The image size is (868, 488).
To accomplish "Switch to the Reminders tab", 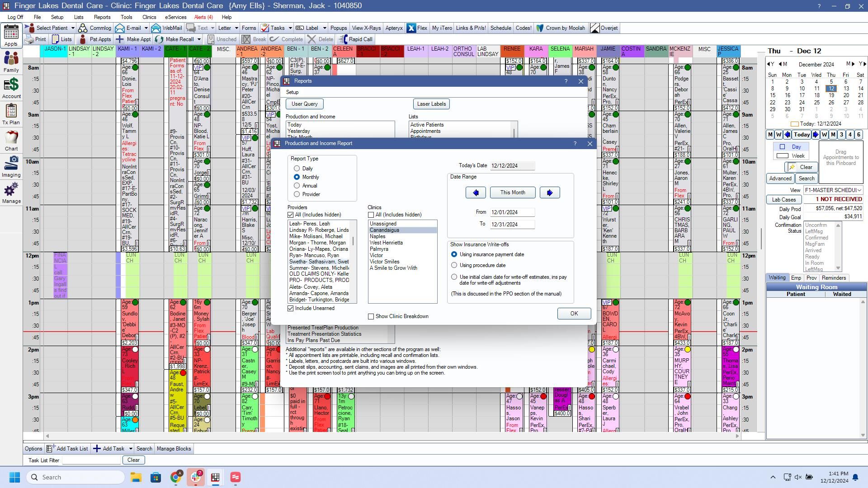I will click(834, 278).
